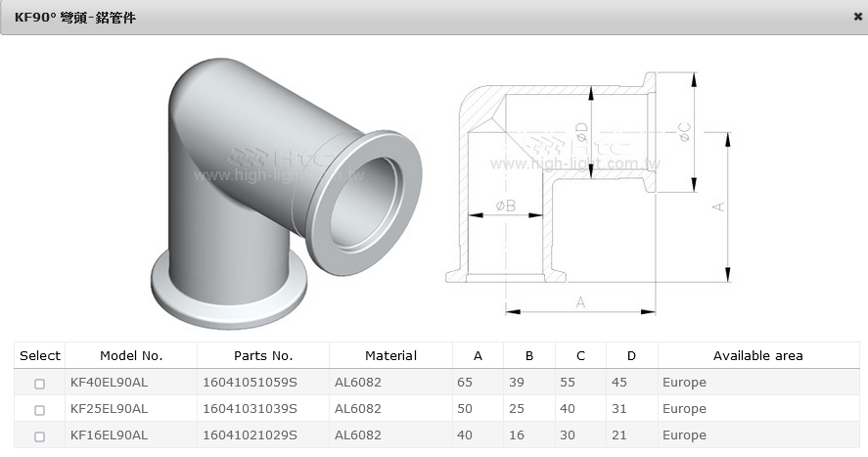Click the Select column header
The width and height of the screenshot is (868, 457).
tap(40, 356)
